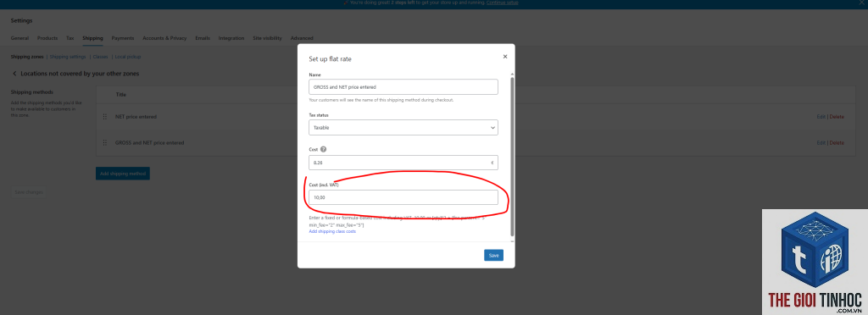868x315 pixels.
Task: Go to Shipping zones sub-section
Action: (27, 57)
